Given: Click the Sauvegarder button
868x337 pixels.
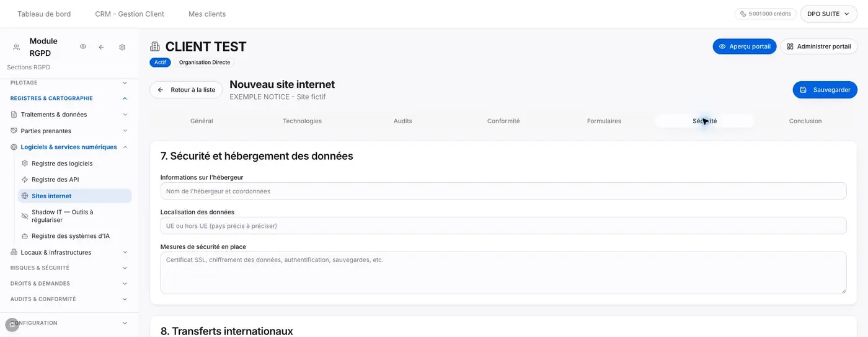Looking at the screenshot, I should pos(825,90).
